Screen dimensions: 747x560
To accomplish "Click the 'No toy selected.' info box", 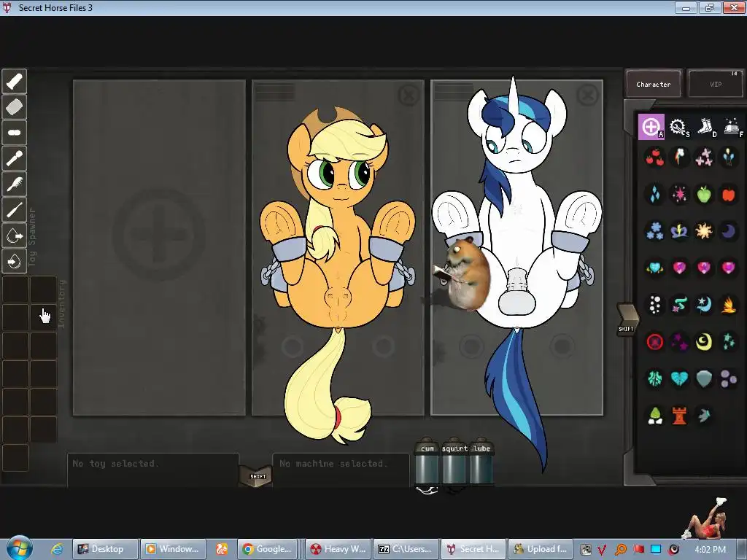I will pos(152,470).
